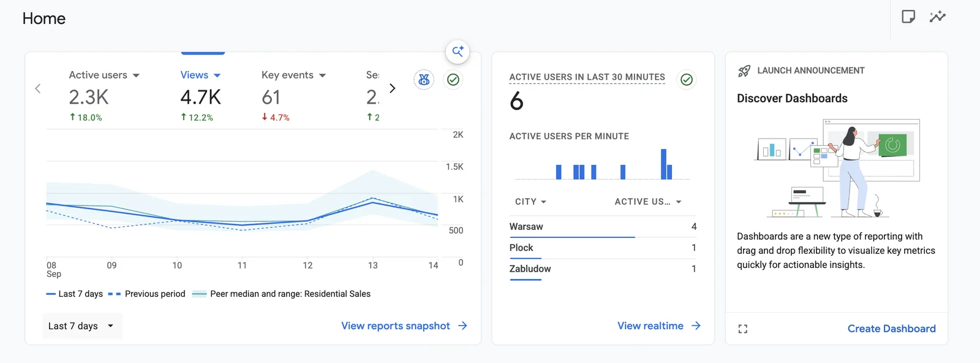The height and width of the screenshot is (363, 980).
Task: Click the benchmarking medal icon
Action: coord(424,79)
